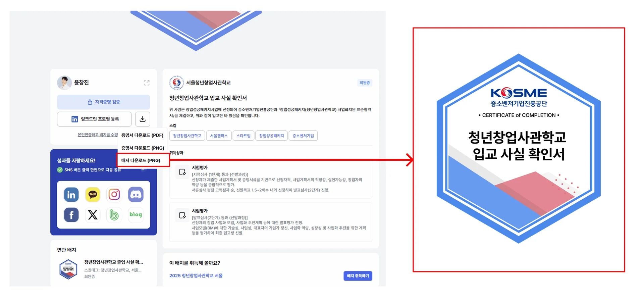Click the 자격증명 검증 button

(104, 102)
